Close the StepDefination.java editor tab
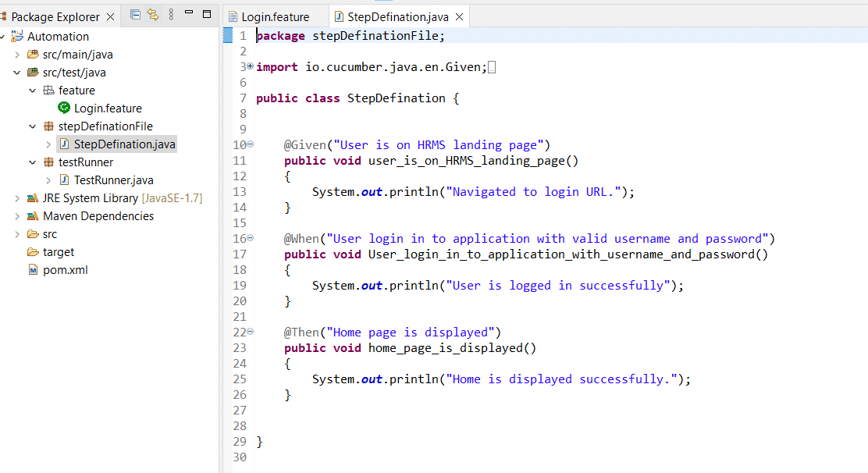The width and height of the screenshot is (868, 473). tap(460, 17)
